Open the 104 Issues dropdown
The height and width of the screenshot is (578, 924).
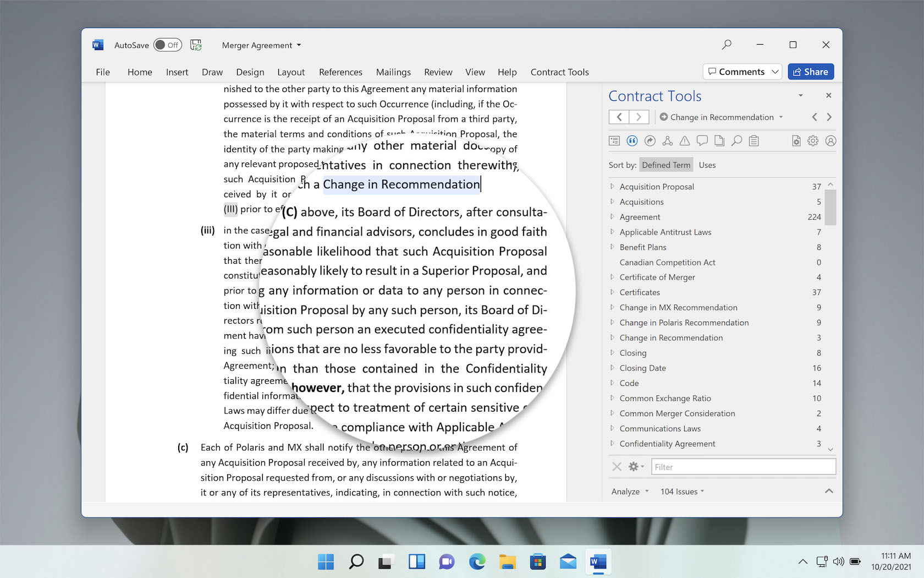(682, 492)
